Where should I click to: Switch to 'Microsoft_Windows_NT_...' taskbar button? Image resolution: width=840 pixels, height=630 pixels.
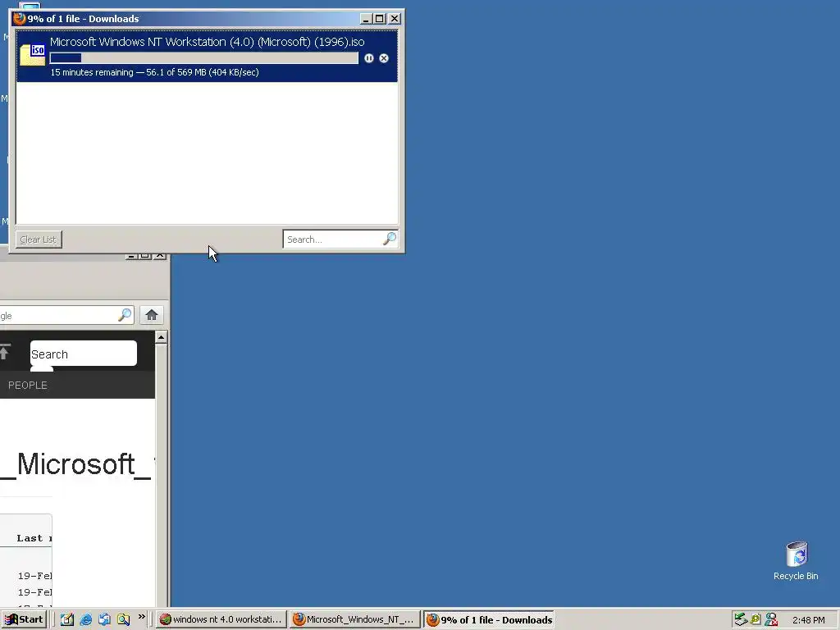355,620
